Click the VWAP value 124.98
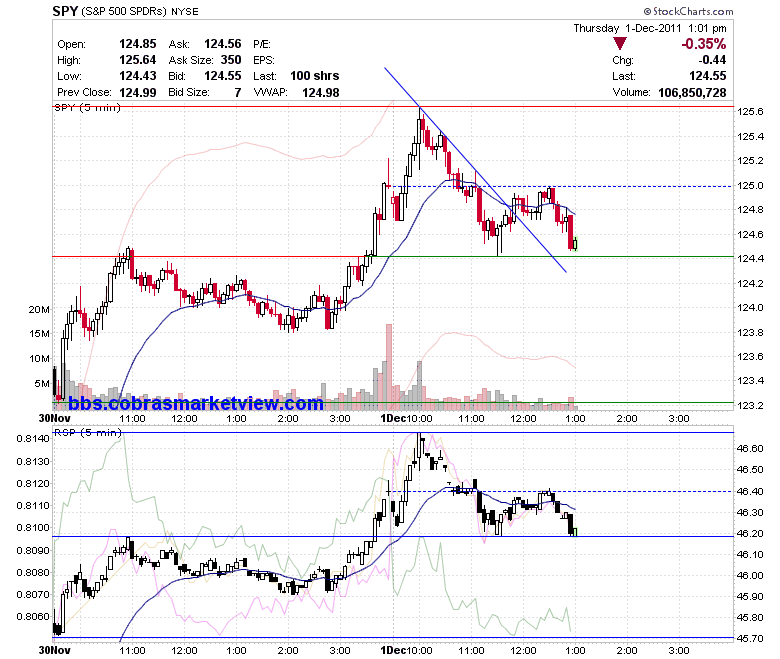 (x=321, y=93)
